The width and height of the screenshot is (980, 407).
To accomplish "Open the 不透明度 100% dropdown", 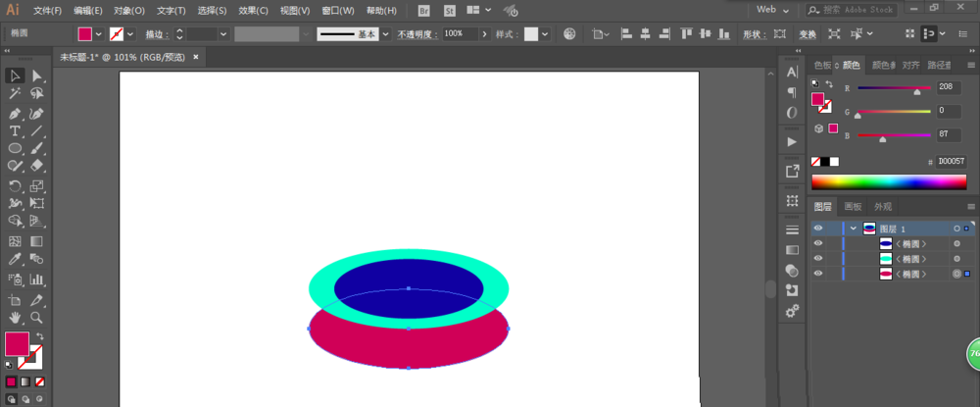I will pos(483,33).
